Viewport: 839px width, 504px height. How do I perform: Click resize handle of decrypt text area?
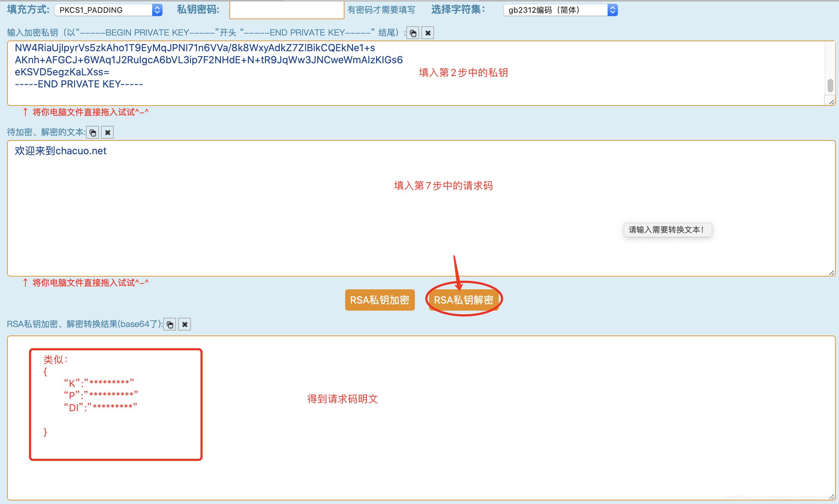click(x=831, y=273)
